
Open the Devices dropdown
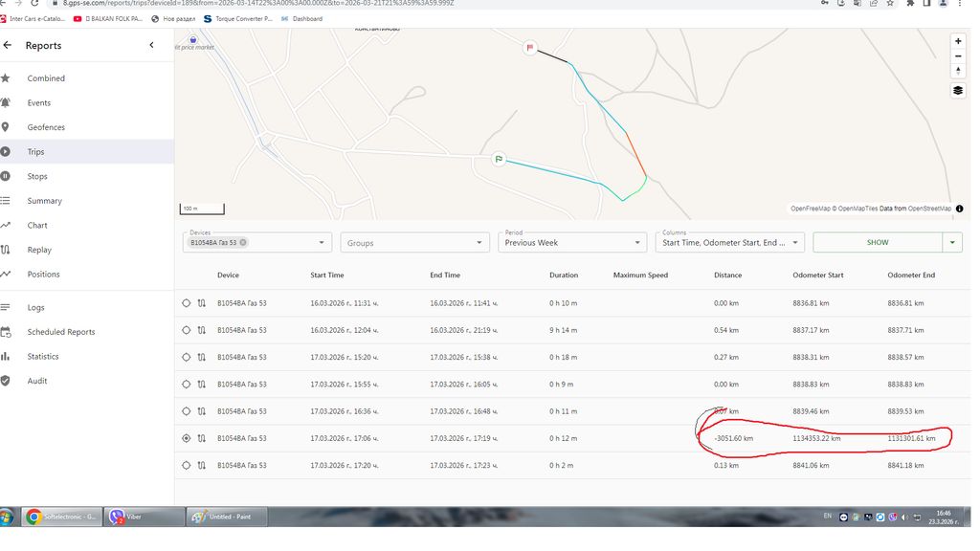(322, 243)
